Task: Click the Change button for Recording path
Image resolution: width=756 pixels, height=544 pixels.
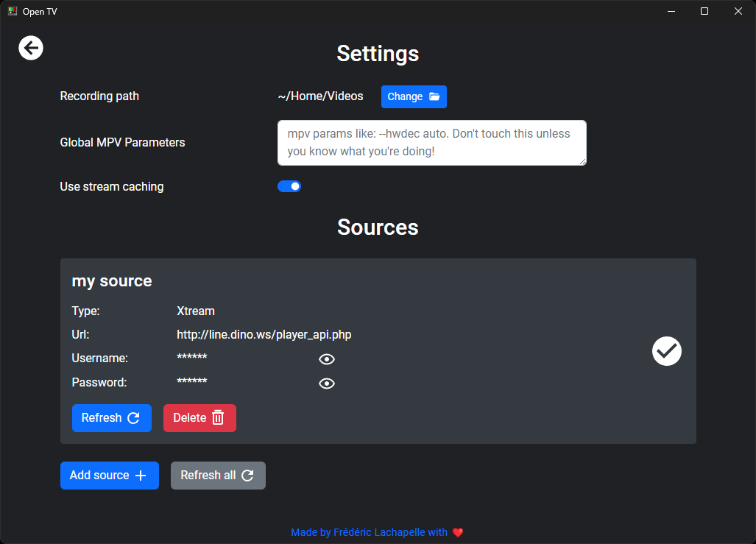Action: click(414, 96)
